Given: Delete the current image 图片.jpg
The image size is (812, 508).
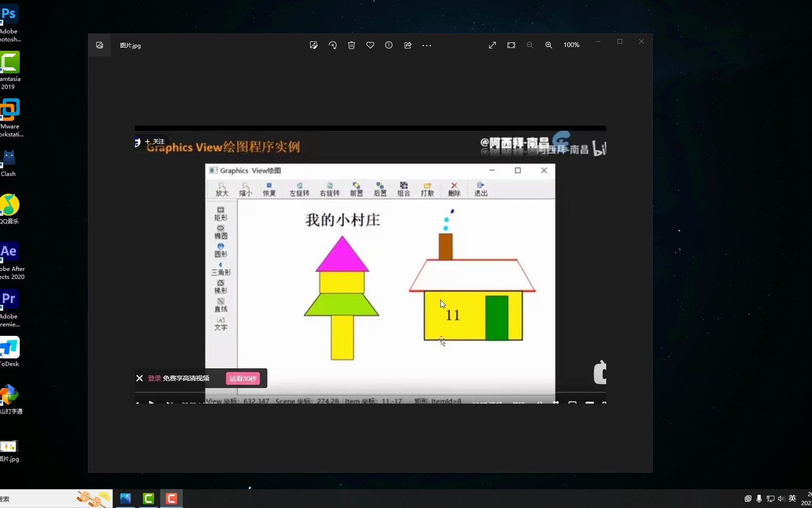Looking at the screenshot, I should [351, 45].
